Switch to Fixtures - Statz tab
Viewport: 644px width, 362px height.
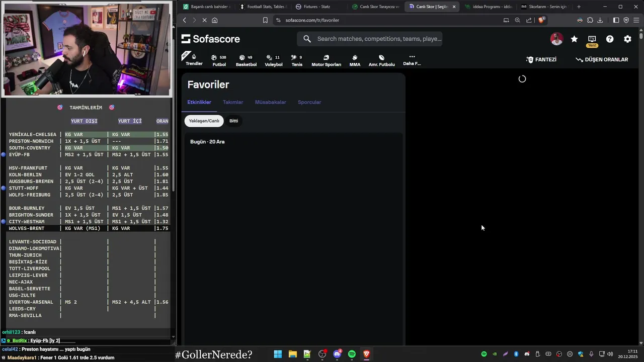(319, 7)
